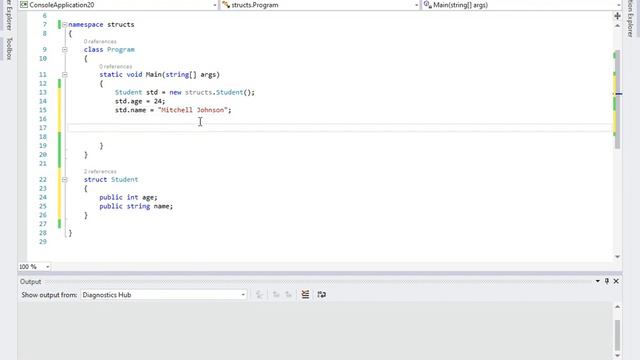Screen dimensions: 640x360
Task: Collapse the namespace structs block
Action: click(64, 24)
